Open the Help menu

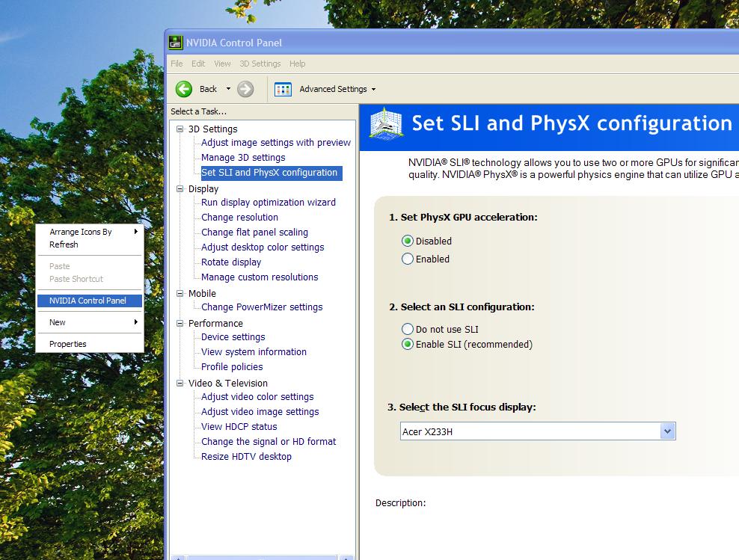click(298, 64)
